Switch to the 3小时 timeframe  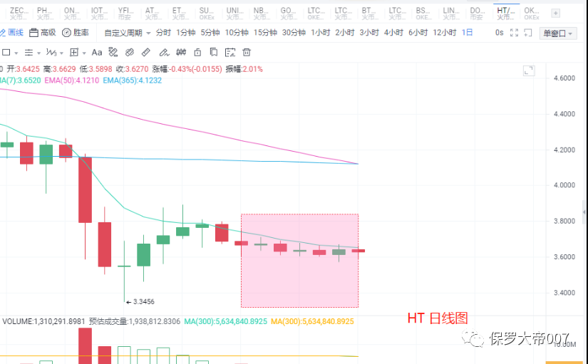click(x=369, y=33)
